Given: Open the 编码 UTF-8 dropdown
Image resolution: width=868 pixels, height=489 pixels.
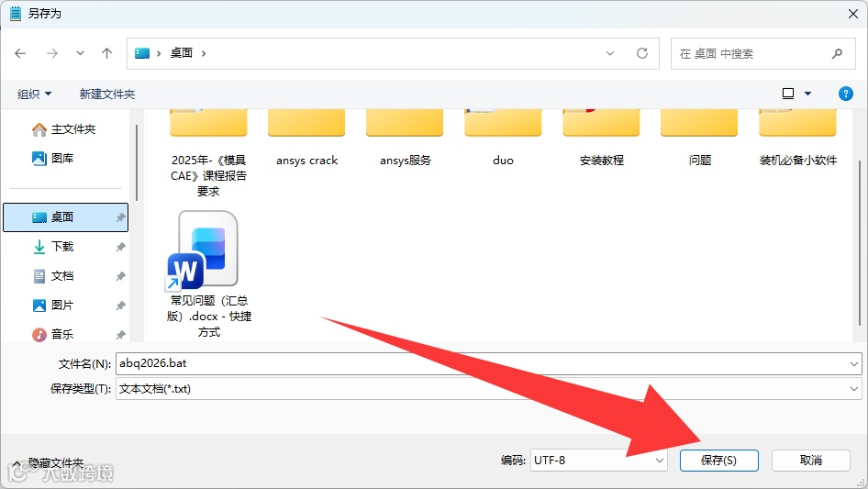Looking at the screenshot, I should click(x=598, y=461).
